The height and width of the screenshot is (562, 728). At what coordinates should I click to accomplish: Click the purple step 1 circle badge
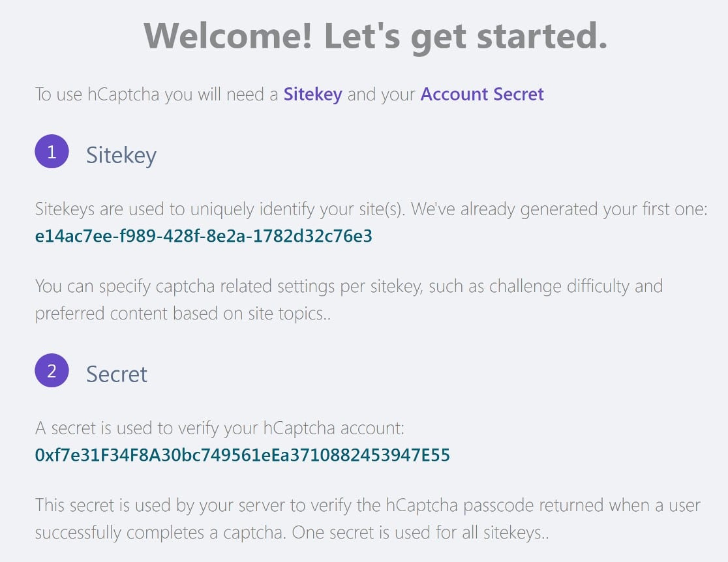click(52, 151)
